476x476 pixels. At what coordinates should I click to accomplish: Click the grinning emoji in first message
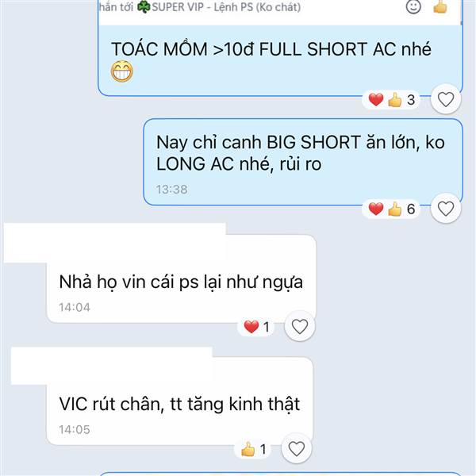pos(121,71)
